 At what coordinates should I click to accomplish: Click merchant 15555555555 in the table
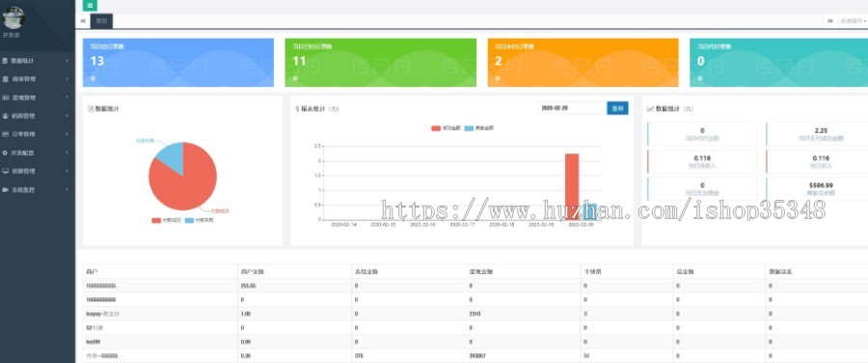(x=101, y=286)
